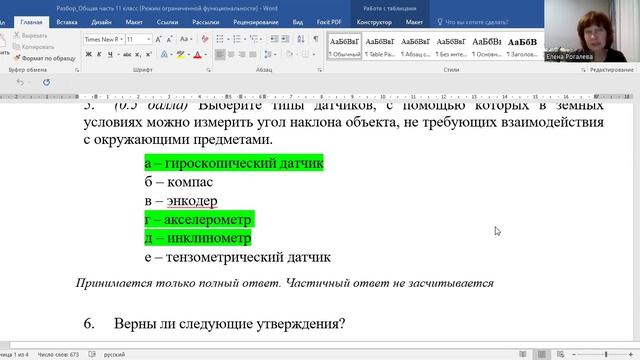640x360 pixels.
Task: Open the Font group dialog launcher
Action: [209, 70]
